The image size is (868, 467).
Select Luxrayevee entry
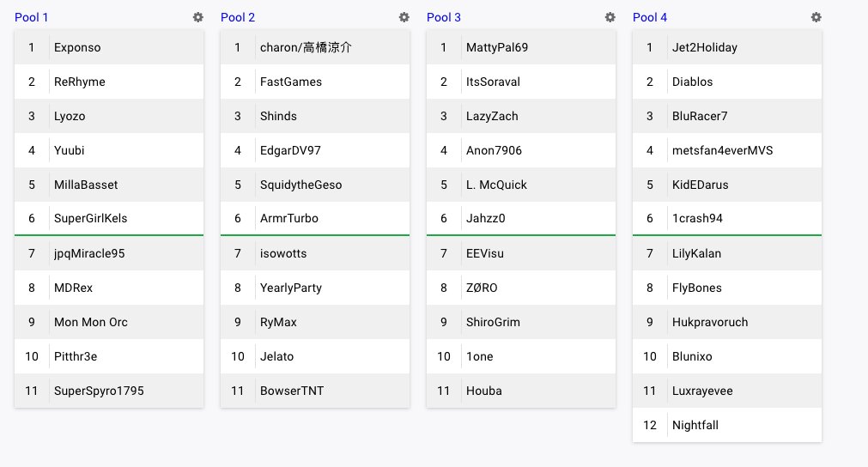(x=727, y=391)
